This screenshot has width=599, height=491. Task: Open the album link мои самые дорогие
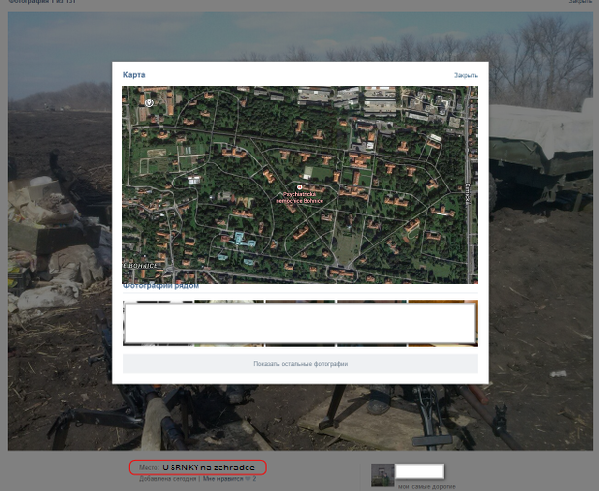coord(427,486)
